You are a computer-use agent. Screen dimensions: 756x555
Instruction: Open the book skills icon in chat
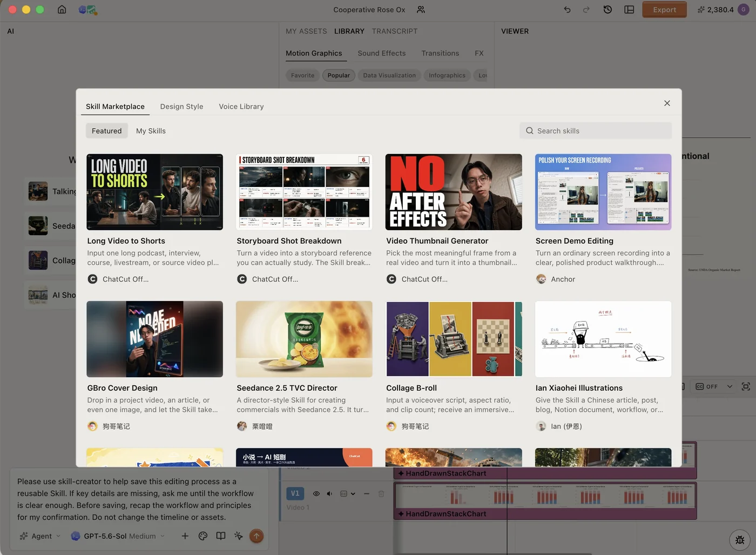click(x=221, y=536)
